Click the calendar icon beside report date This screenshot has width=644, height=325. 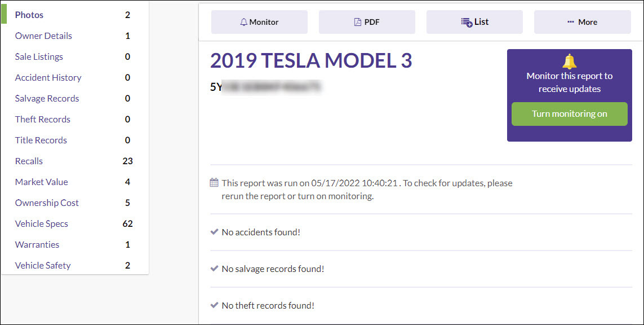214,183
